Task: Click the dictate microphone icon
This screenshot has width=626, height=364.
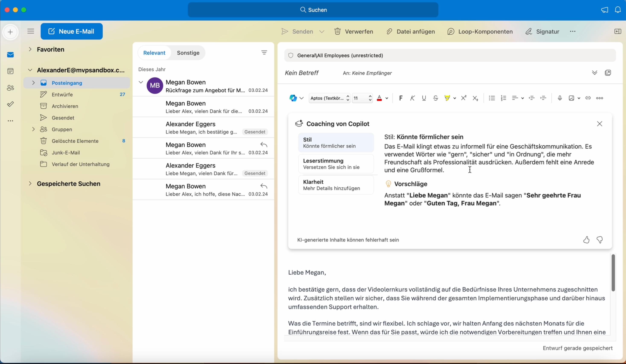Action: tap(560, 98)
